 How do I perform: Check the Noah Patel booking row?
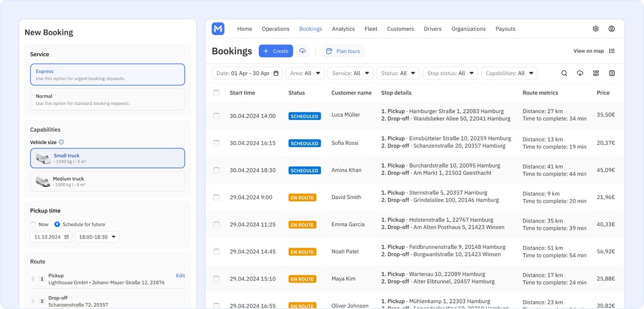pos(216,251)
